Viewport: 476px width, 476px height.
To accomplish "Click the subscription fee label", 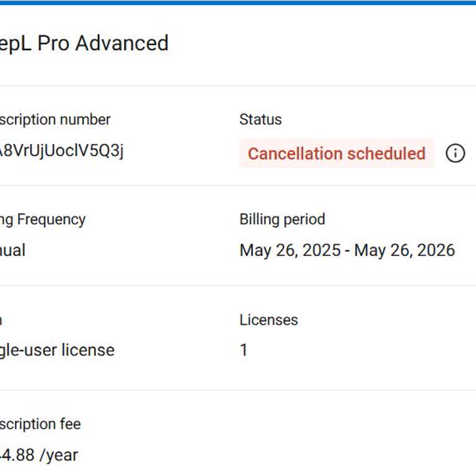I will 40,424.
